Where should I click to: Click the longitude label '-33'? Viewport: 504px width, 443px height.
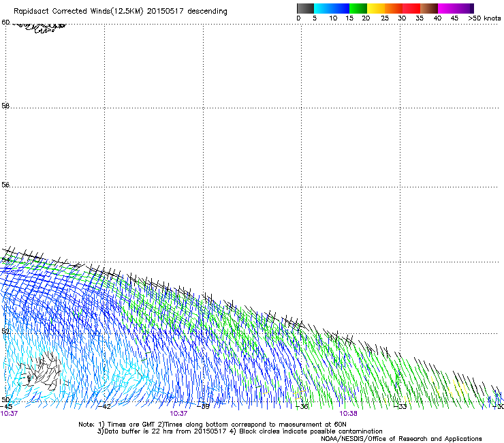pyautogui.click(x=400, y=406)
